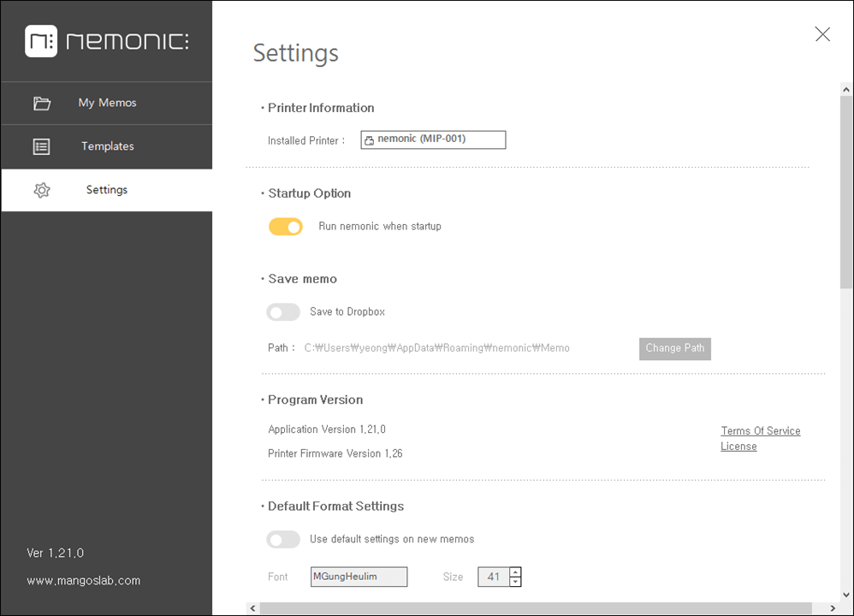Viewport: 854px width, 616px height.
Task: Click Application Version 1.21.0 text
Action: 327,429
